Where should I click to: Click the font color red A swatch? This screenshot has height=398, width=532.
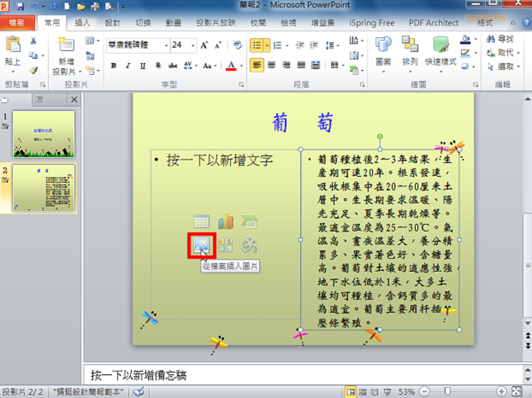tap(231, 66)
